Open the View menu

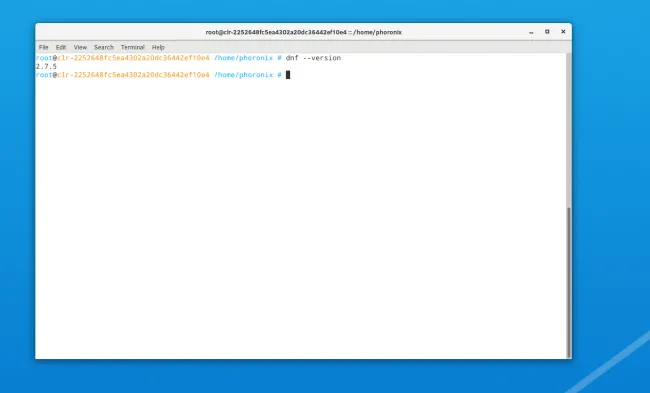click(x=80, y=47)
